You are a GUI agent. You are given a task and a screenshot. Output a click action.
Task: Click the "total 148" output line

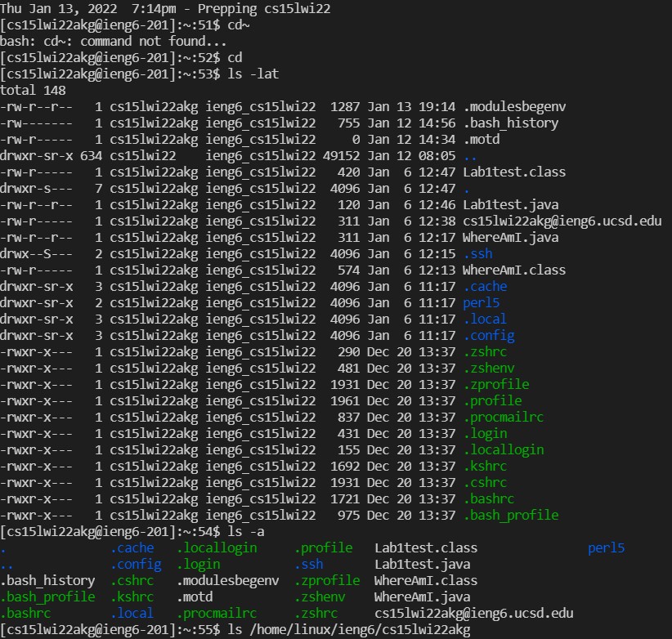point(33,91)
